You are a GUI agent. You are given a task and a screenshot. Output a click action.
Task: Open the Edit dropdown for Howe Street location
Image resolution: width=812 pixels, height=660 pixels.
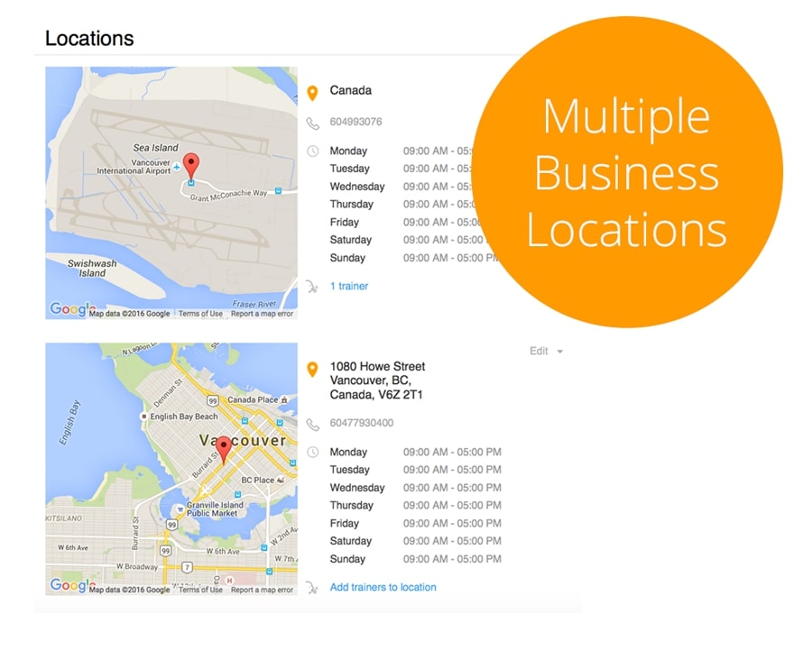point(546,351)
